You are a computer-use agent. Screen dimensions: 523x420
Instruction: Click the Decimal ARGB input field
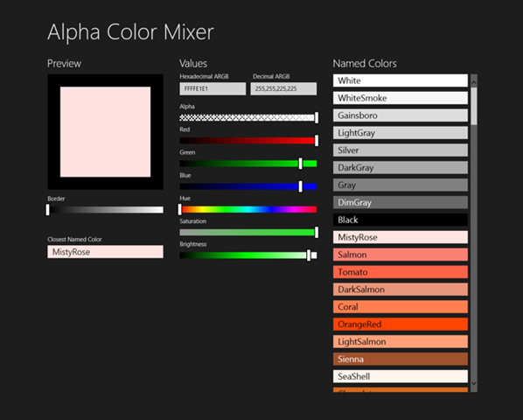pos(283,88)
